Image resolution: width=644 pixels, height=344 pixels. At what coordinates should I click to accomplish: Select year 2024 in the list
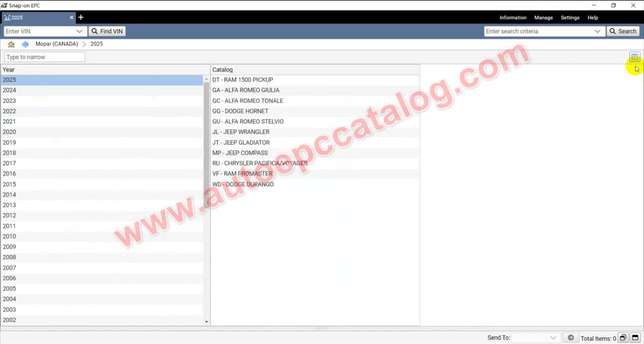[x=102, y=90]
